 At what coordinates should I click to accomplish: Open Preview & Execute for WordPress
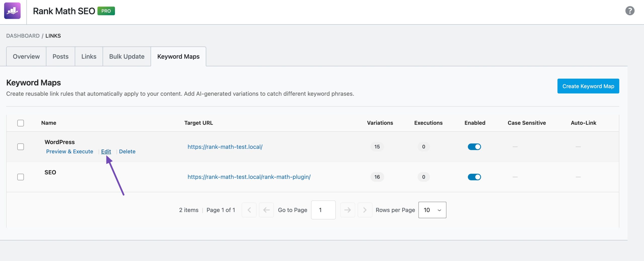coord(69,151)
